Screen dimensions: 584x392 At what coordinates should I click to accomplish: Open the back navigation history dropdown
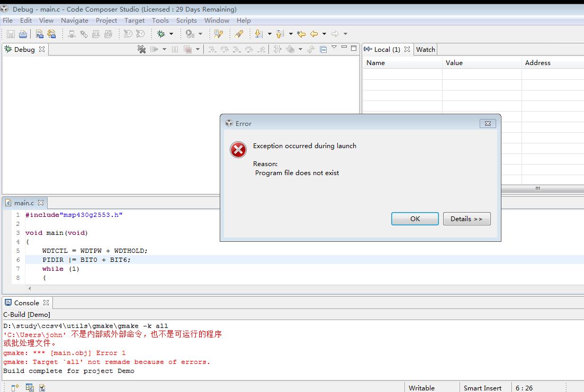325,34
